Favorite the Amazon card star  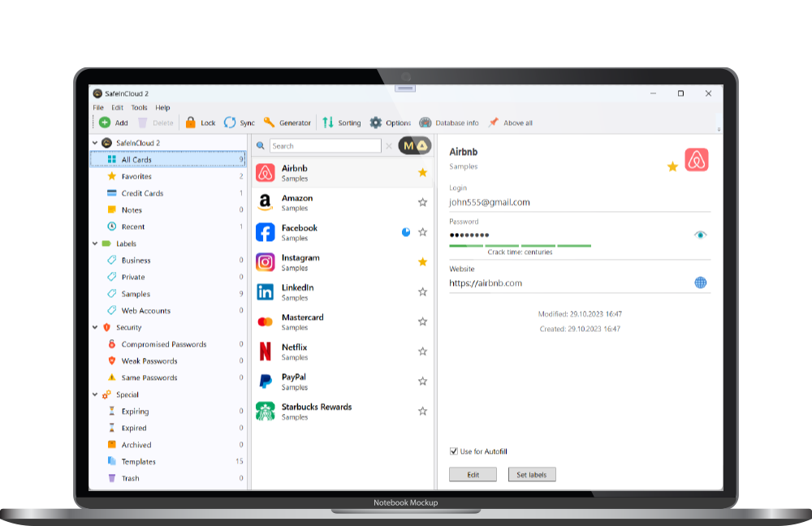(x=422, y=202)
